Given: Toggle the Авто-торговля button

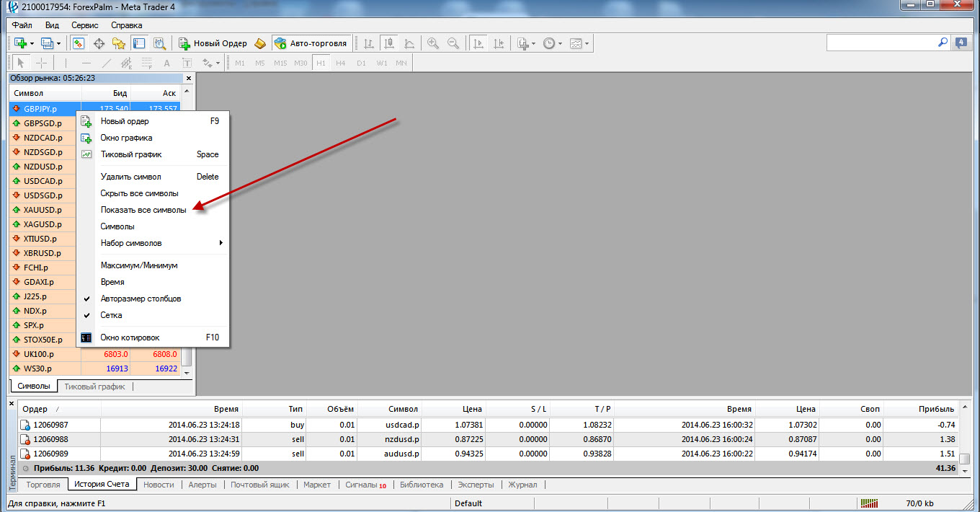Looking at the screenshot, I should click(x=310, y=43).
